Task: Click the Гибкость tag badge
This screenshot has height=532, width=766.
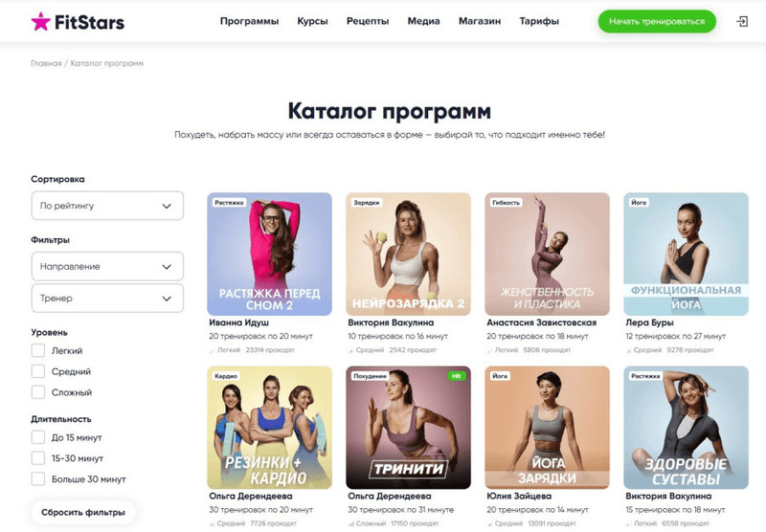Action: (x=507, y=203)
